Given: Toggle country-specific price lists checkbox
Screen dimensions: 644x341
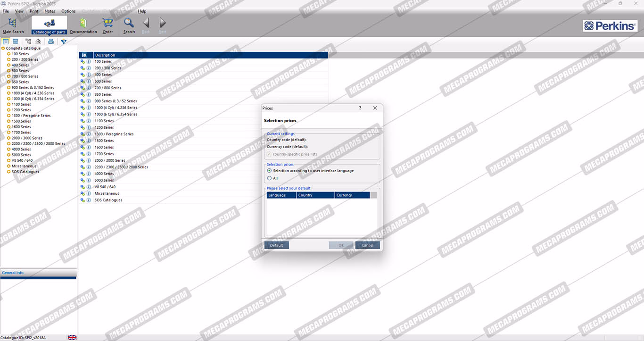Looking at the screenshot, I should point(269,154).
